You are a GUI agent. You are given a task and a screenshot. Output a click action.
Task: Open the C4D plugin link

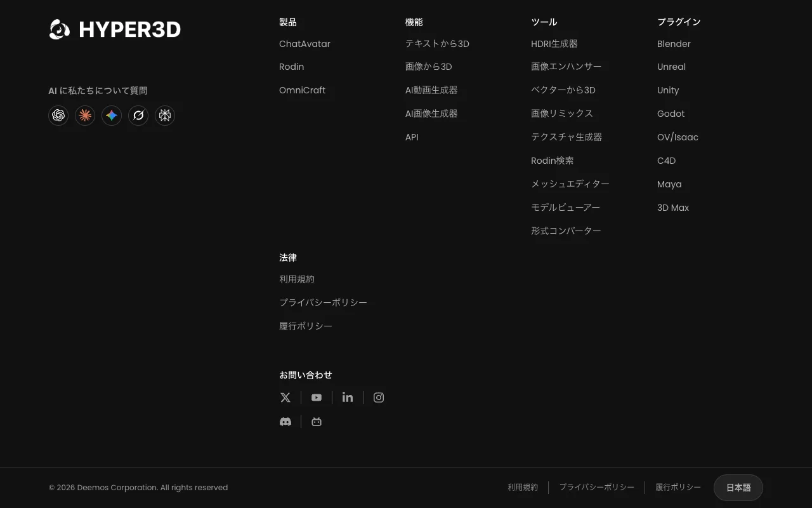point(666,161)
